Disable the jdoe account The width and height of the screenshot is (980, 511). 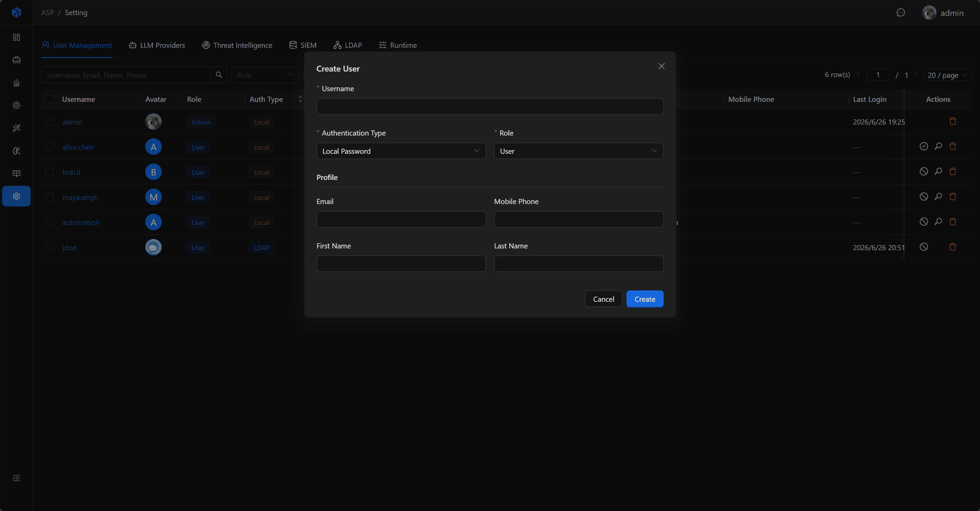point(924,247)
